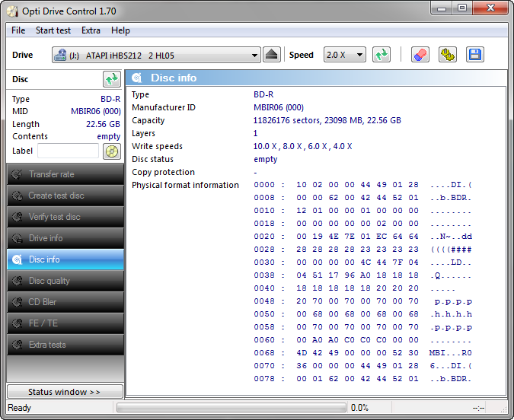The height and width of the screenshot is (420, 514).
Task: Select the Disc info sidebar item
Action: (65, 259)
